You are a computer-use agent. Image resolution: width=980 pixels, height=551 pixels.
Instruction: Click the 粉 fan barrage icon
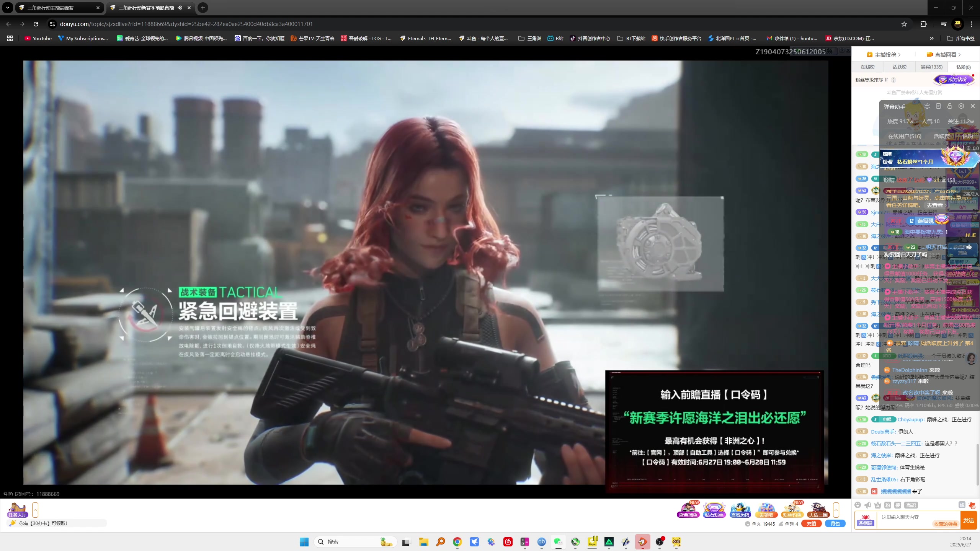[888, 505]
